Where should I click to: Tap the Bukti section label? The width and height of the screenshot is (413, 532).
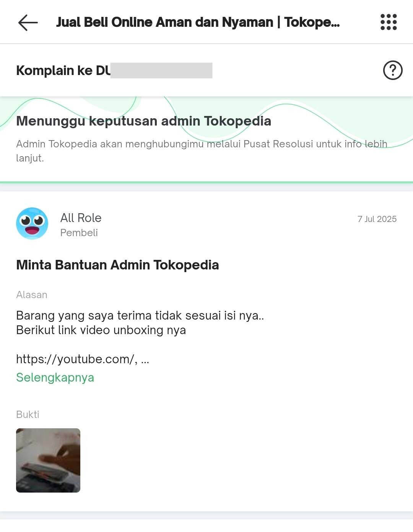(28, 415)
